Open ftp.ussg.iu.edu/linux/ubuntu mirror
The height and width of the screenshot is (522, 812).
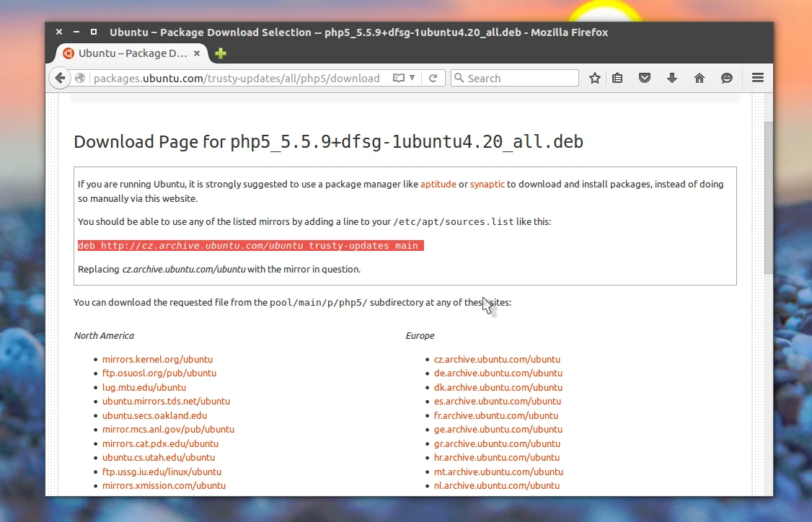(162, 472)
